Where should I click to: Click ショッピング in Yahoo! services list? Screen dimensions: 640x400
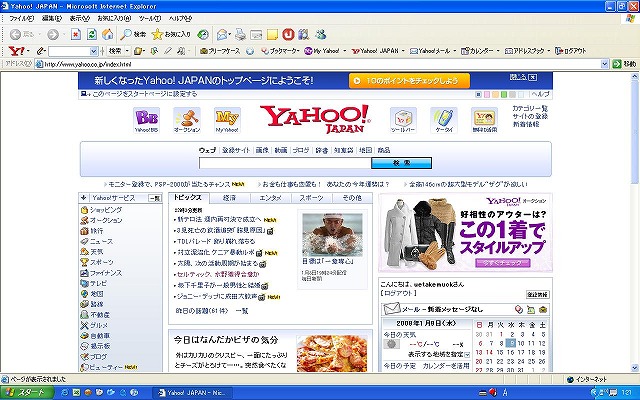click(x=105, y=210)
